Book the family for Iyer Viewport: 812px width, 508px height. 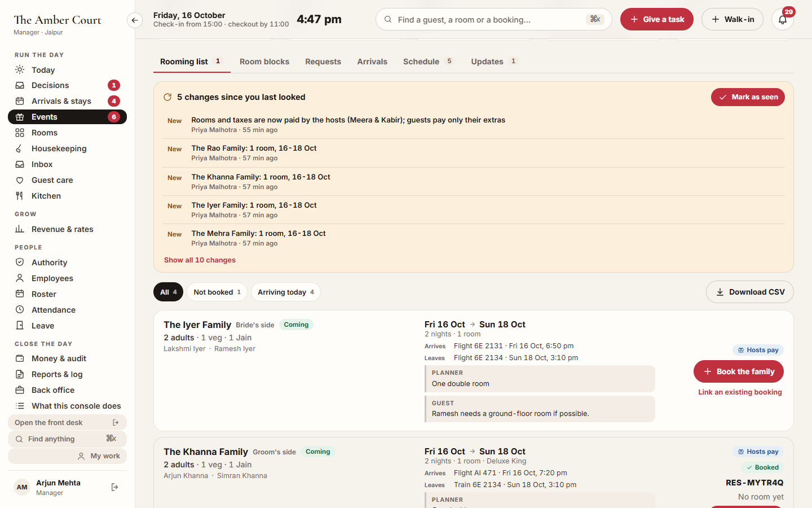[739, 371]
